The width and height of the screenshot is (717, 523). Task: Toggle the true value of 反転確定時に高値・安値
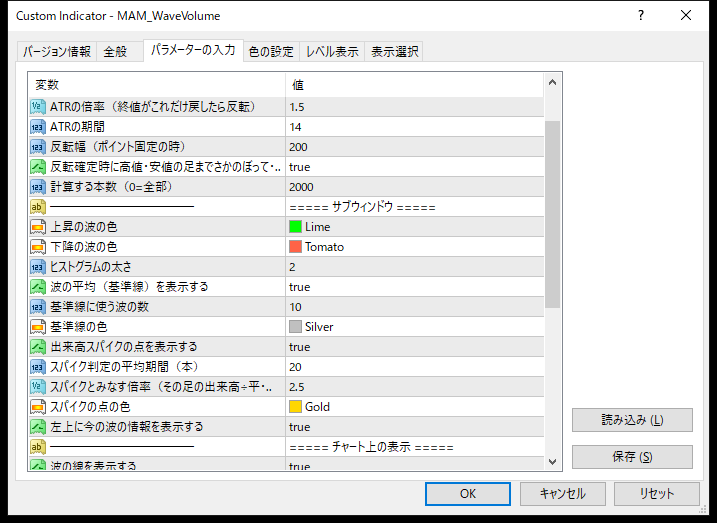[415, 167]
